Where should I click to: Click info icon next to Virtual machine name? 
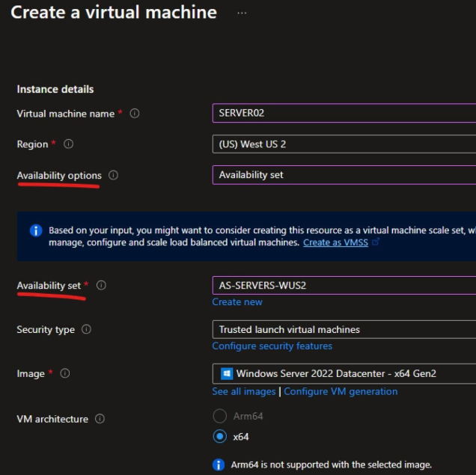pyautogui.click(x=135, y=114)
